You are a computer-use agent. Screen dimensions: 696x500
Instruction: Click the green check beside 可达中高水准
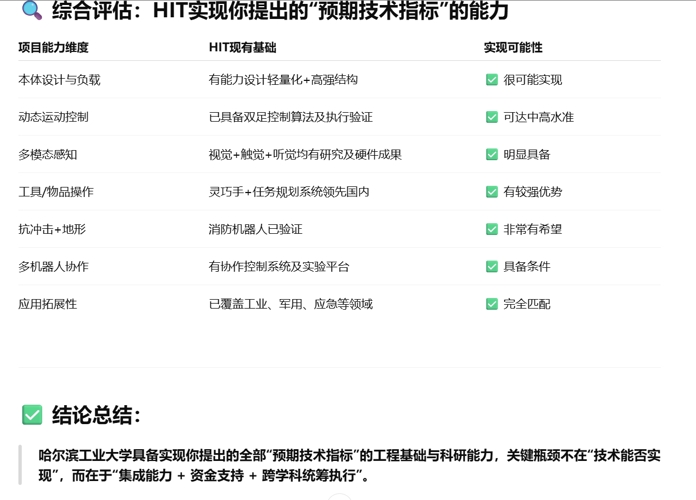point(492,117)
